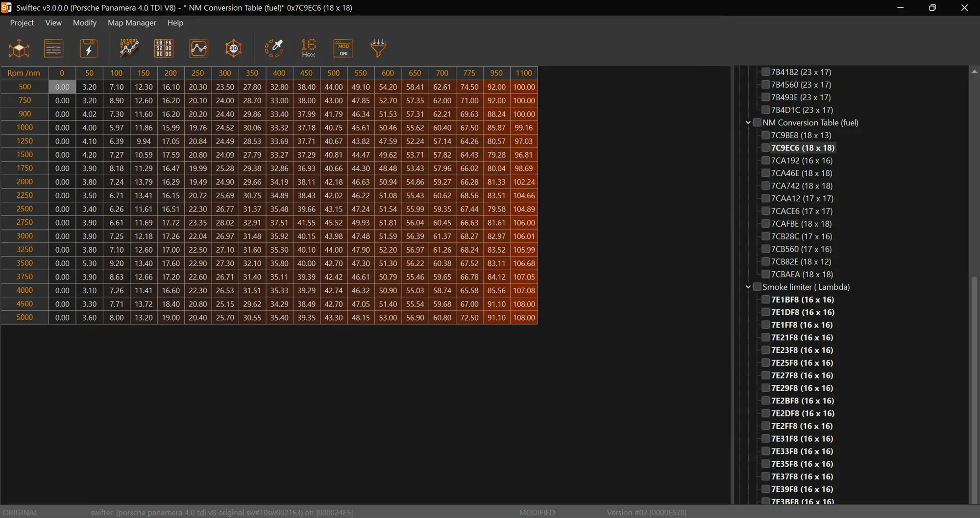Select the color picker eyedropper icon
This screenshot has height=518, width=980.
coord(274,48)
